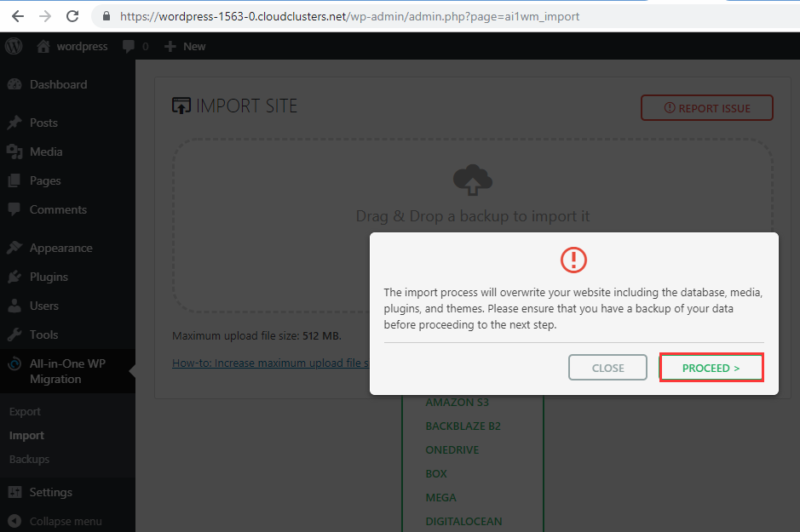This screenshot has width=800, height=532.
Task: Click the Dashboard gauge icon
Action: (x=14, y=84)
